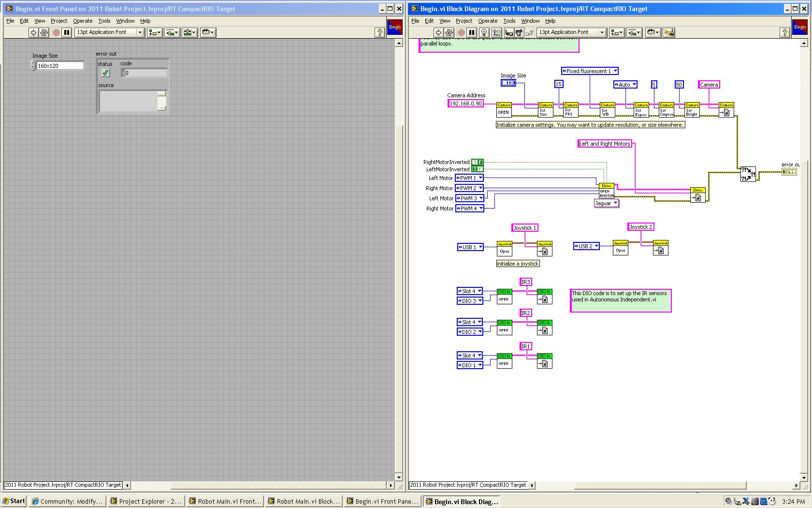This screenshot has width=812, height=508.
Task: Open the Edit menu in Block Diagram window
Action: (429, 21)
